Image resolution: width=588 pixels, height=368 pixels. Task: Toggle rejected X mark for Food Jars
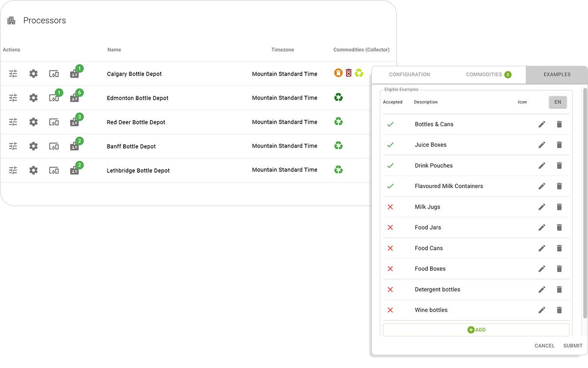tap(390, 227)
